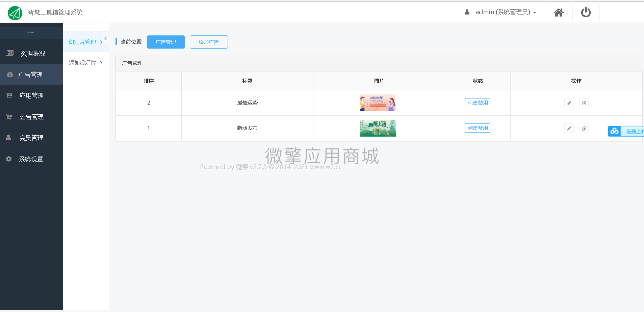Click the 会员管理 user icon

click(x=8, y=137)
